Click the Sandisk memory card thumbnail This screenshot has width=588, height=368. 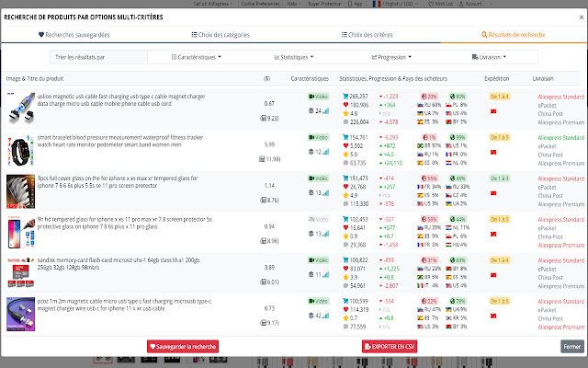pyautogui.click(x=20, y=273)
